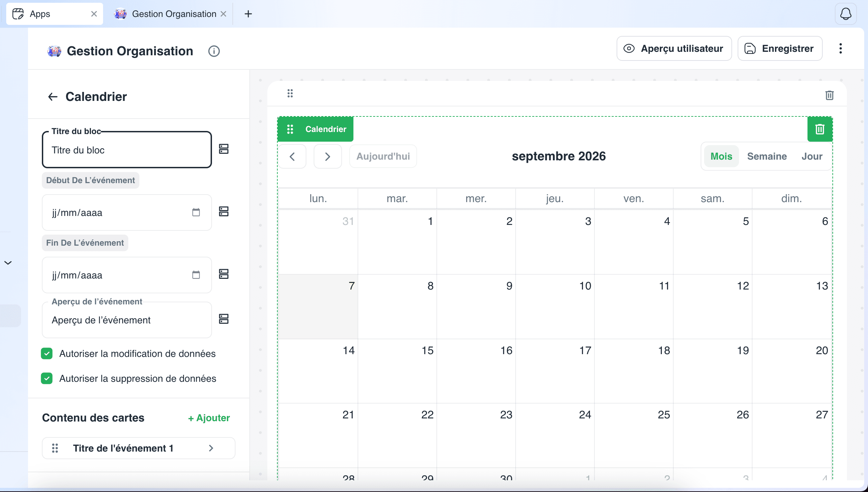
Task: Go to next month in calendar
Action: click(327, 157)
